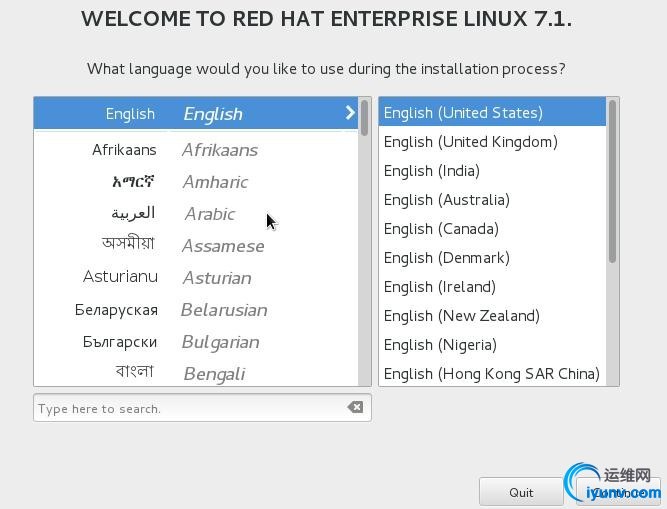Image resolution: width=667 pixels, height=509 pixels.
Task: Click the 'Type here to search' field
Action: coord(202,408)
